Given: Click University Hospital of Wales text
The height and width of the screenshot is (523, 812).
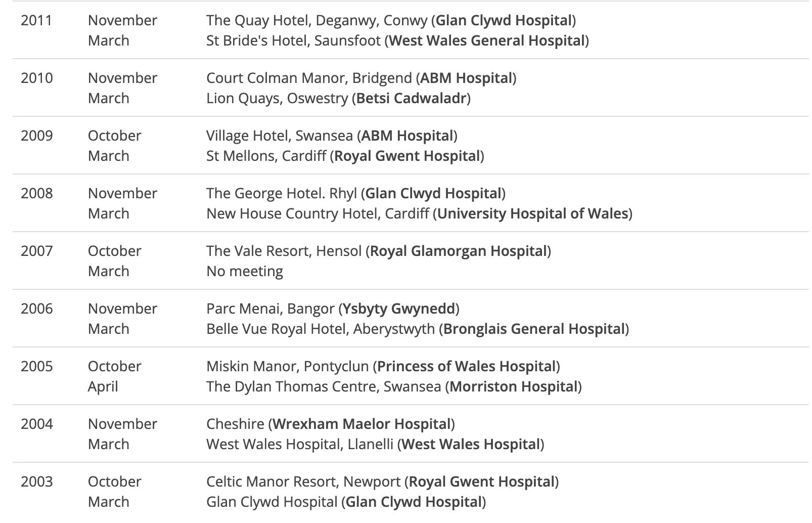Looking at the screenshot, I should (x=533, y=213).
